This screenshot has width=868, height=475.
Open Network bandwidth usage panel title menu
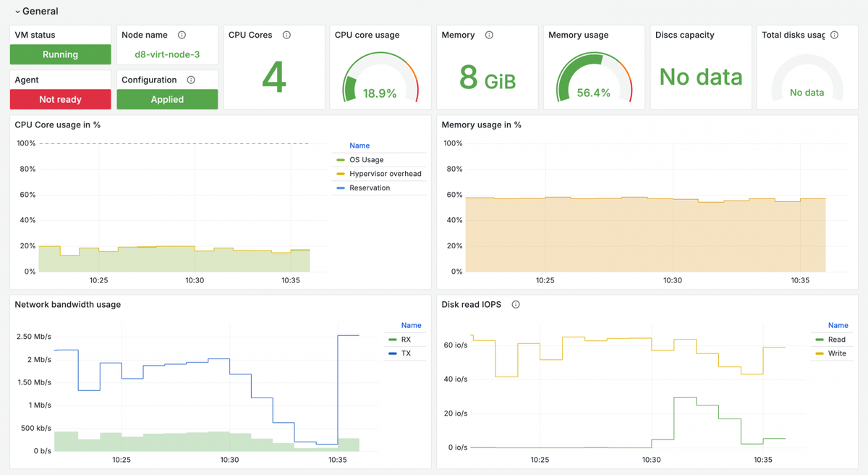tap(68, 305)
